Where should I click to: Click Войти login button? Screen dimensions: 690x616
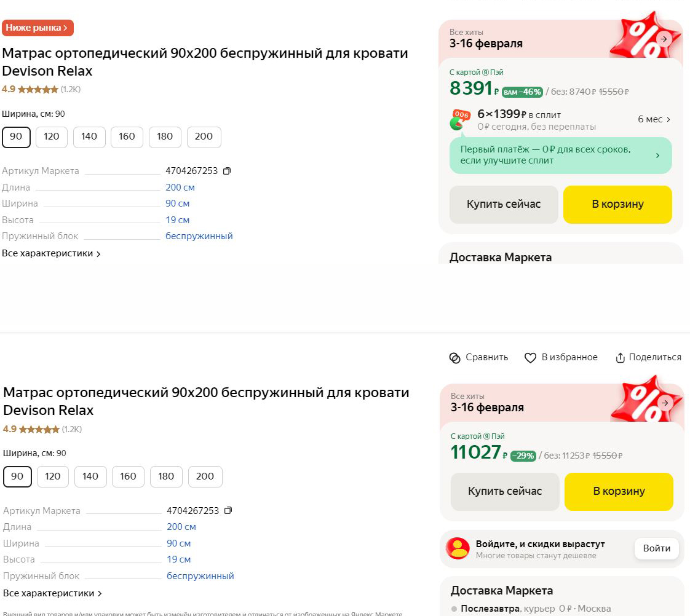click(x=657, y=548)
